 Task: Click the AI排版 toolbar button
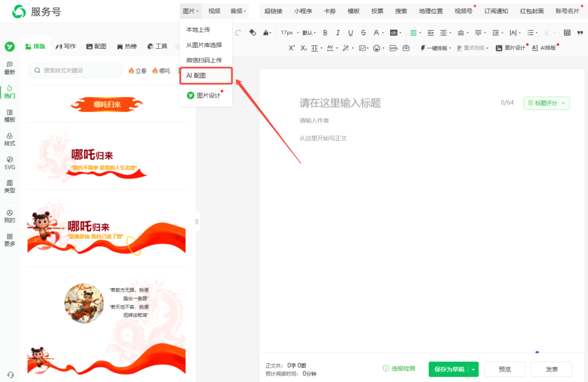point(544,48)
